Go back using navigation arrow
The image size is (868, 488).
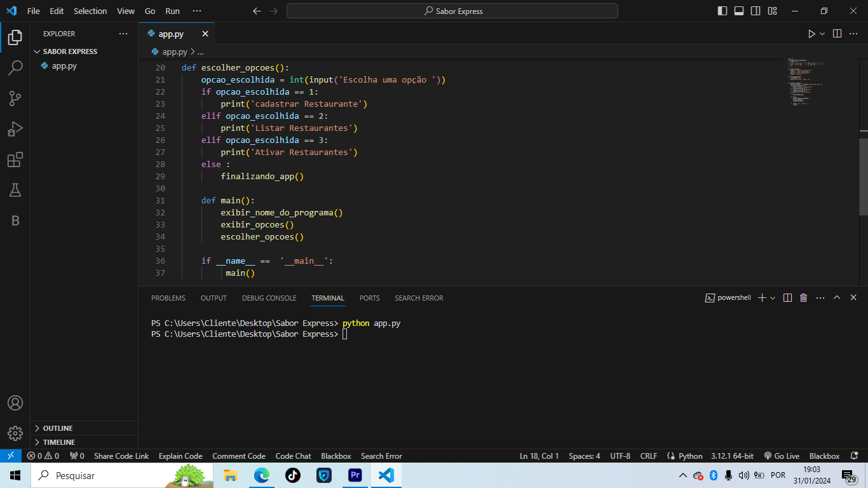257,11
